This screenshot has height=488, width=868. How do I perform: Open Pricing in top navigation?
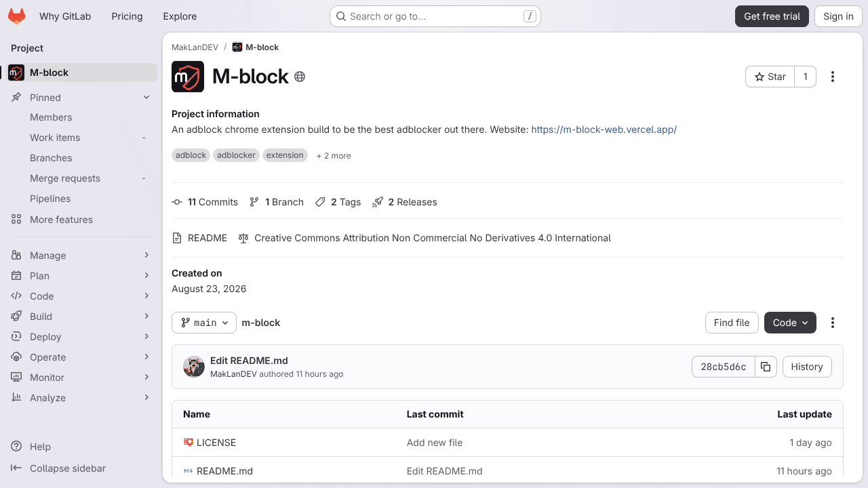pyautogui.click(x=127, y=16)
